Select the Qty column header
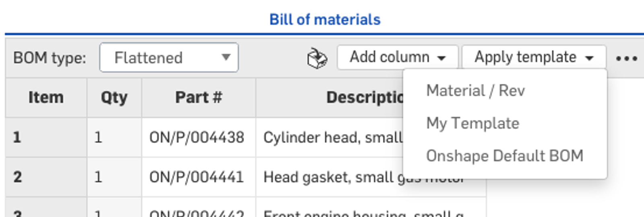Screen dimensions: 644x217 pyautogui.click(x=114, y=98)
